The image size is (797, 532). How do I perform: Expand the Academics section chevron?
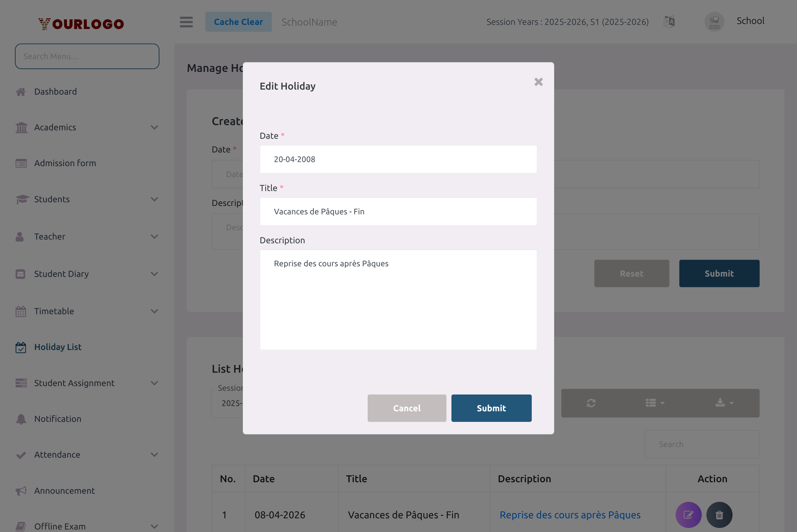click(155, 127)
